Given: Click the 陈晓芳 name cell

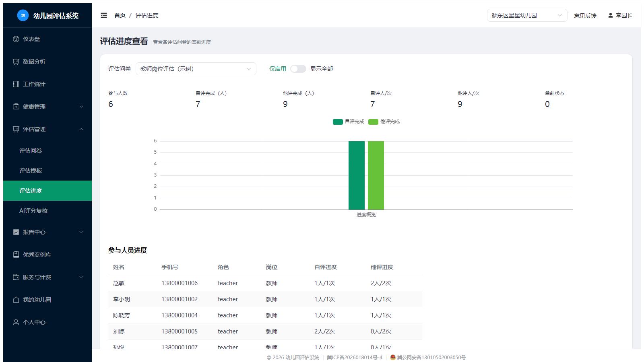Looking at the screenshot, I should 122,315.
